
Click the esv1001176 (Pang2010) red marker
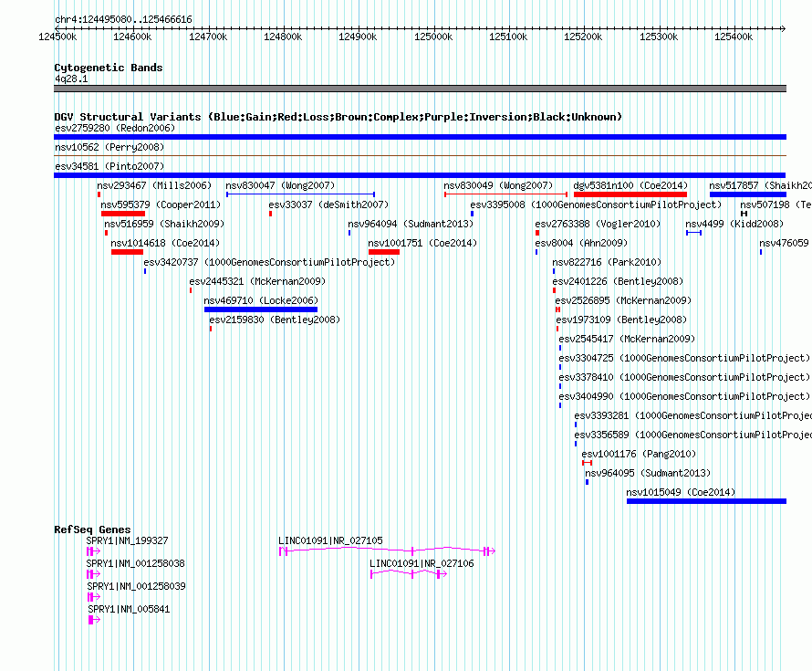click(x=587, y=463)
